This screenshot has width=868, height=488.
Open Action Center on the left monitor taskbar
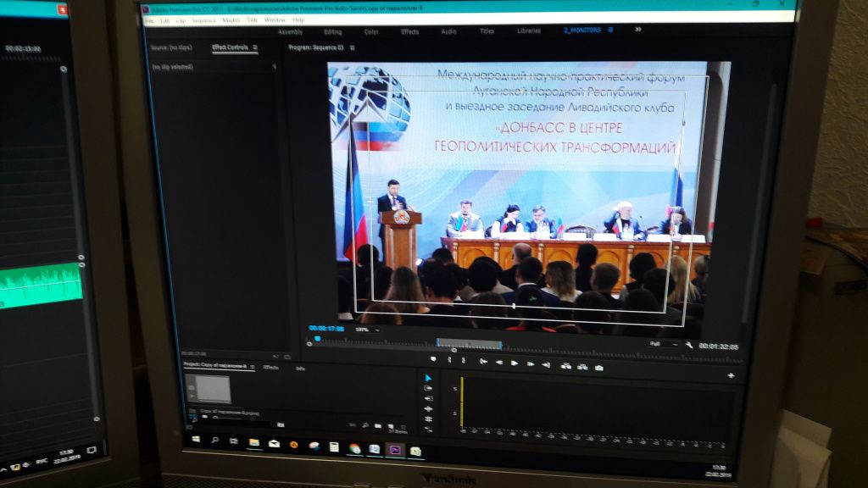click(92, 451)
